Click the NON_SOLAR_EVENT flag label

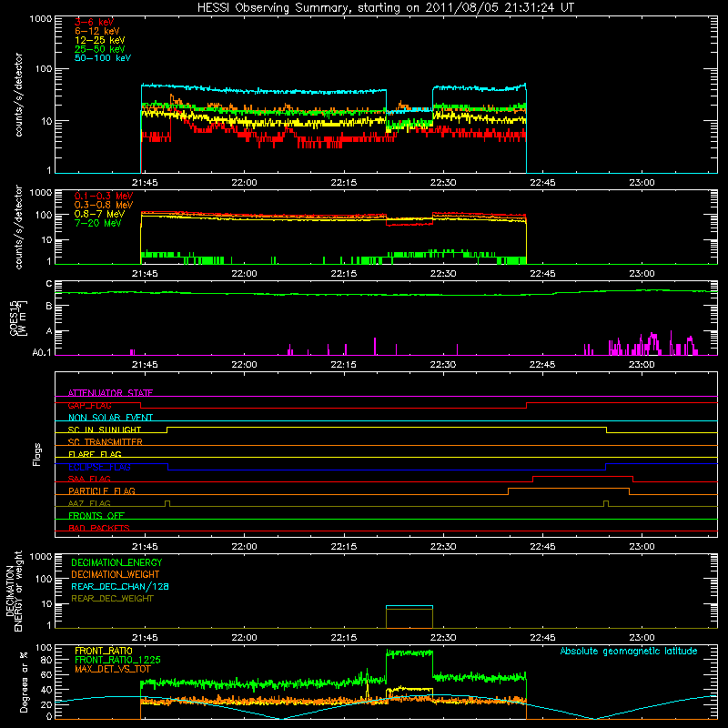[x=110, y=418]
